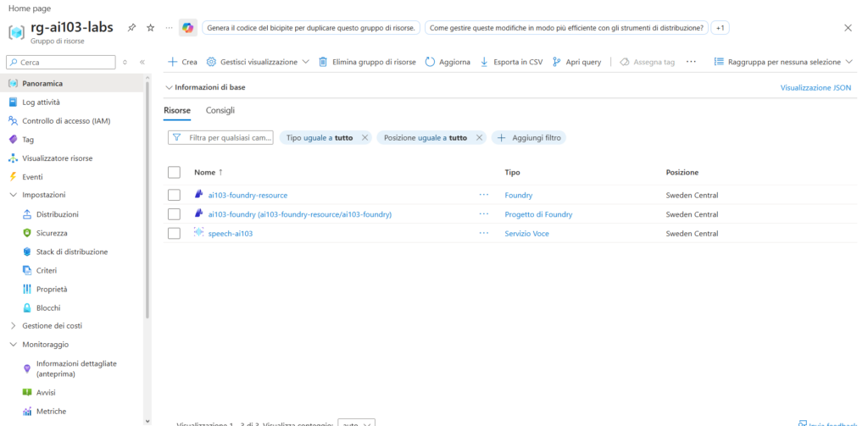This screenshot has width=868, height=426.
Task: Open Stack di distribuzione
Action: [72, 252]
